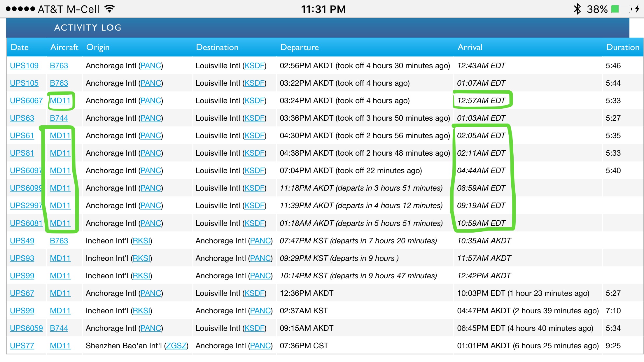The height and width of the screenshot is (362, 644).
Task: Click MD11 aircraft link for UPS6067
Action: [x=60, y=101]
